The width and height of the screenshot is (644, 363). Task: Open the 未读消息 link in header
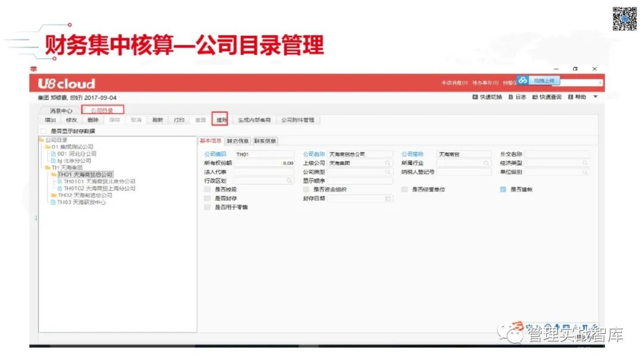[454, 83]
